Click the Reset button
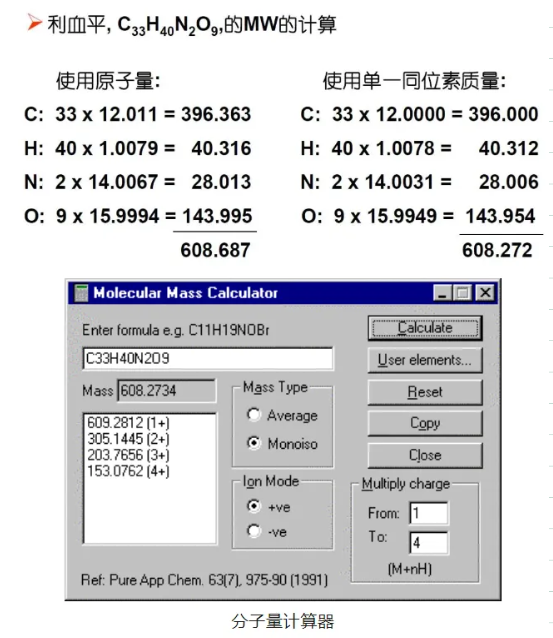The height and width of the screenshot is (638, 553). click(425, 392)
